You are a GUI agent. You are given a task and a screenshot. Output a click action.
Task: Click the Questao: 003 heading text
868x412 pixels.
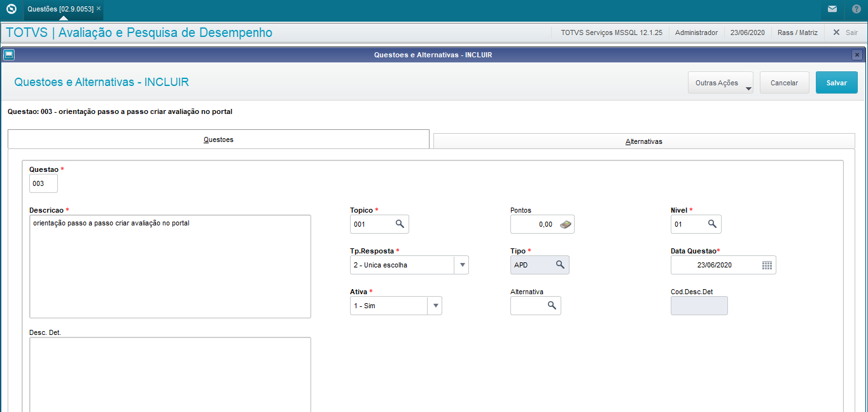[x=120, y=111]
